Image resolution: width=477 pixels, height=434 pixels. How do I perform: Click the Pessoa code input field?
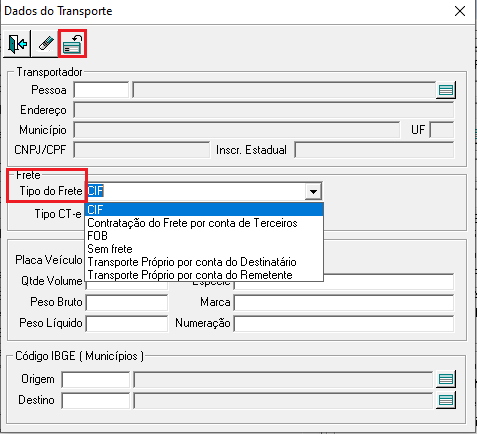coord(101,90)
